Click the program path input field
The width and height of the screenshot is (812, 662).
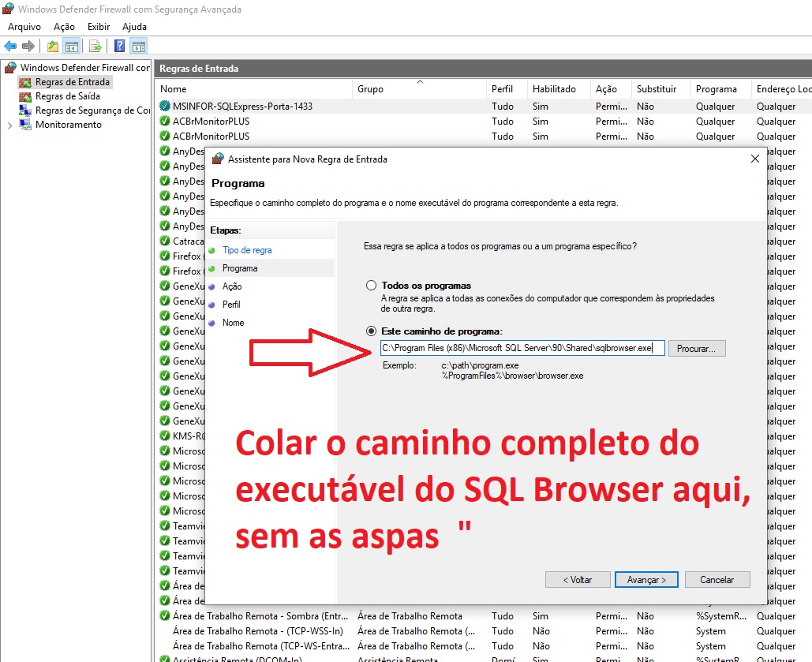522,348
